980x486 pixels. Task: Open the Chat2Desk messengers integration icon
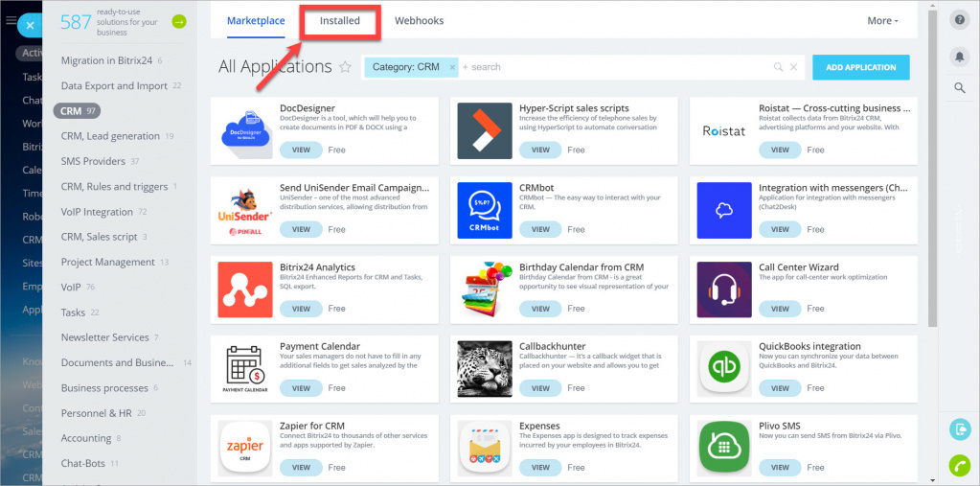[724, 210]
